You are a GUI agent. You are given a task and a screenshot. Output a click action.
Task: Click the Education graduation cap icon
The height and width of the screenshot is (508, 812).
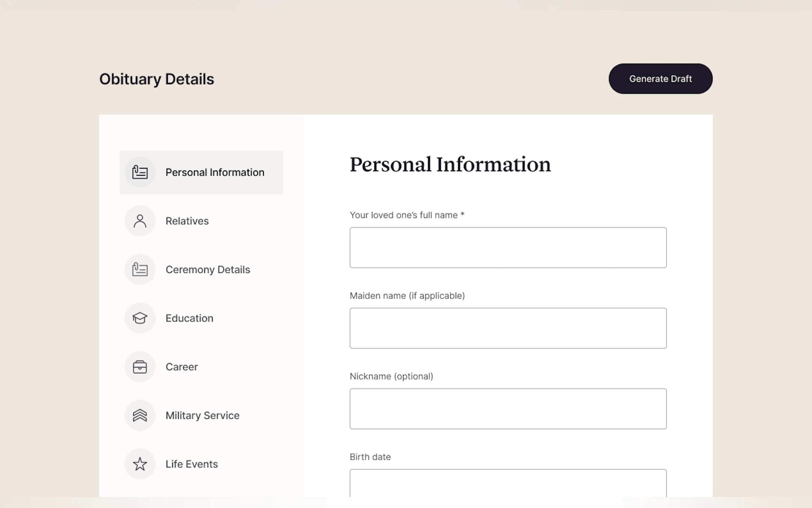pyautogui.click(x=140, y=318)
